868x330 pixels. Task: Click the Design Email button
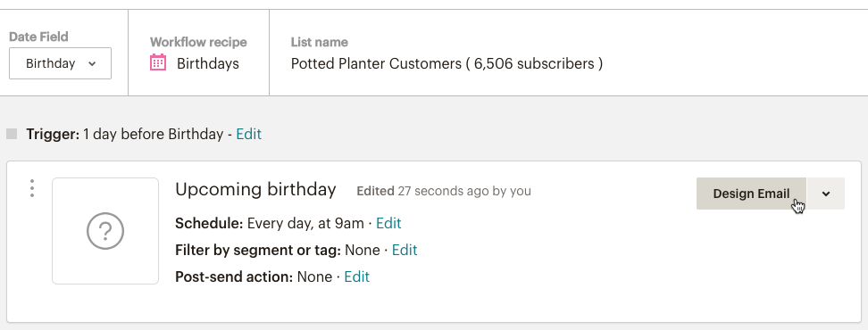tap(751, 194)
